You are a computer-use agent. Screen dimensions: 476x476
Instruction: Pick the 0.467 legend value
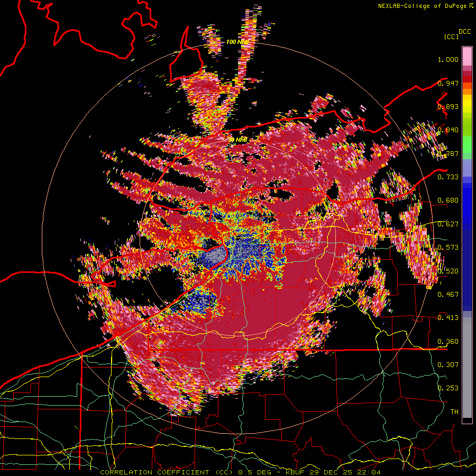[448, 294]
